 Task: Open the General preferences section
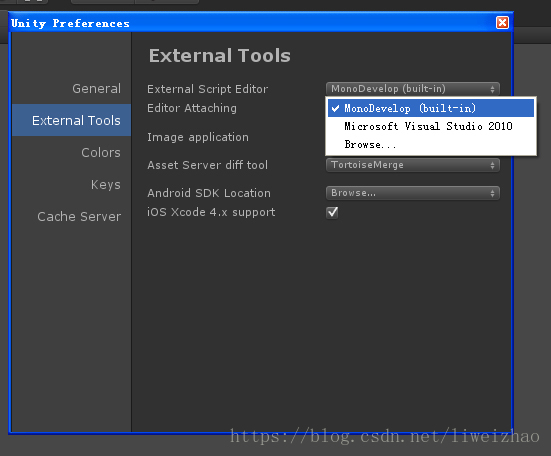(x=96, y=89)
